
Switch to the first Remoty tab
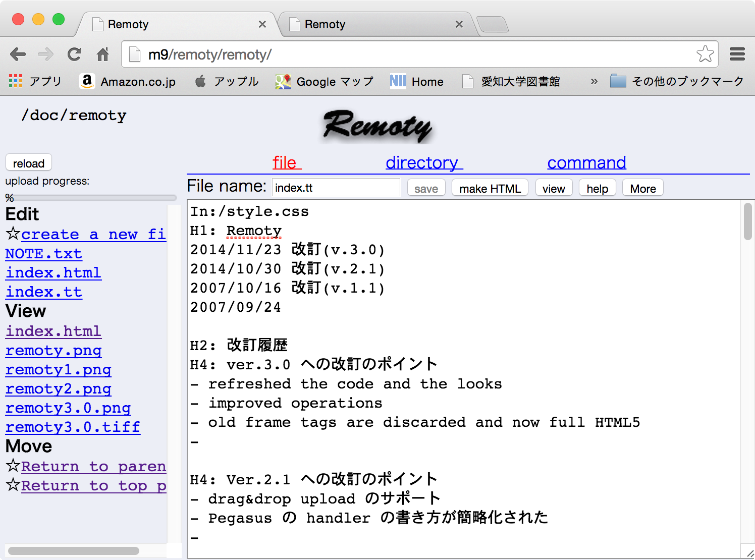pos(177,24)
